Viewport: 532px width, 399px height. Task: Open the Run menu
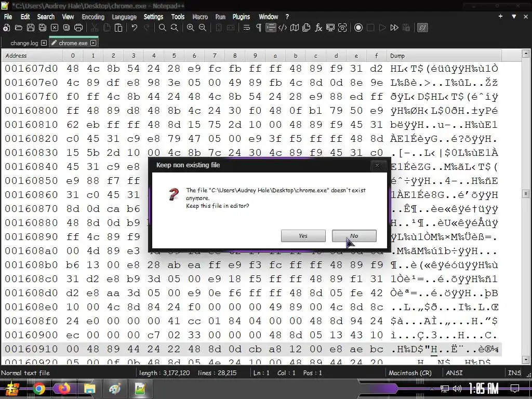tap(220, 17)
